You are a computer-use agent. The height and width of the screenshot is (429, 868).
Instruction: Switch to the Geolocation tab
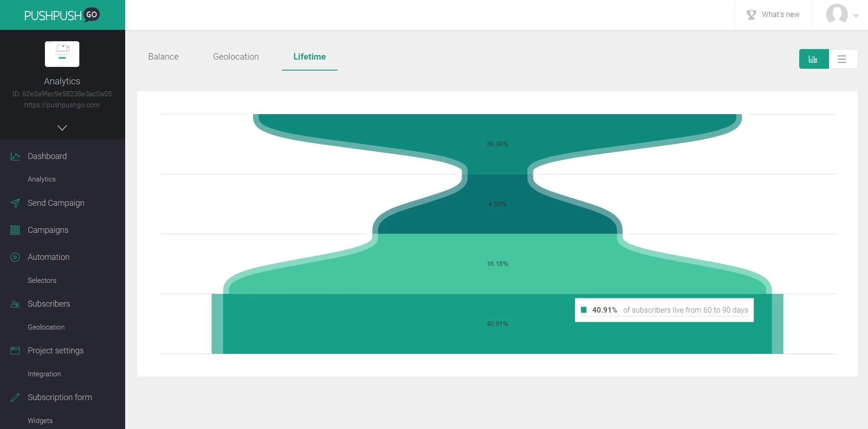(236, 56)
